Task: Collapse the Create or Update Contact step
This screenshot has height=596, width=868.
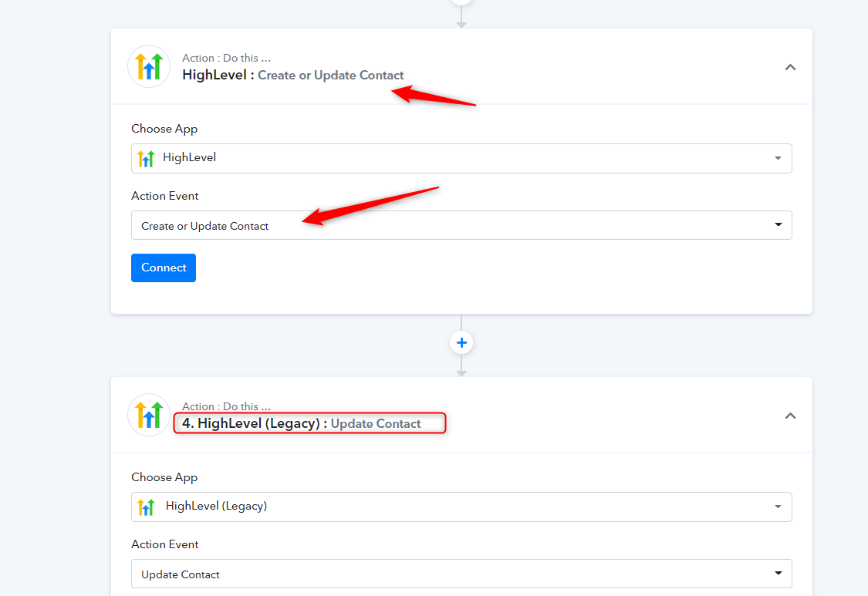Action: coord(790,68)
